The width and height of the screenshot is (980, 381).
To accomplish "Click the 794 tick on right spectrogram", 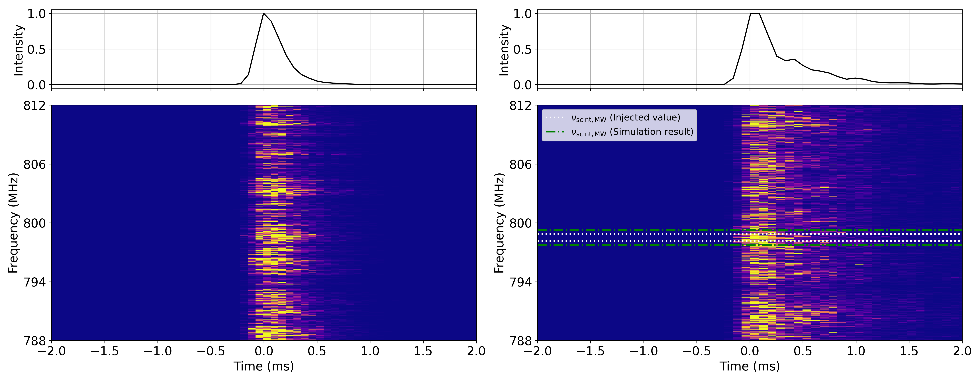I will pos(520,282).
